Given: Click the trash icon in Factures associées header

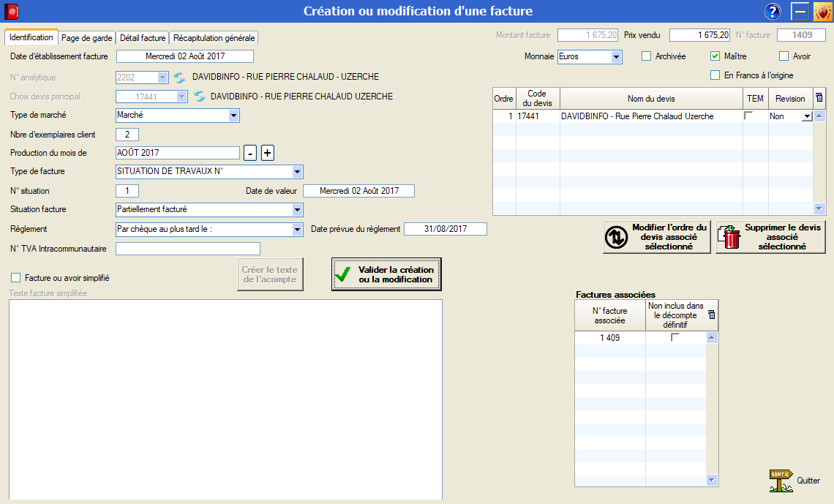Looking at the screenshot, I should (712, 315).
